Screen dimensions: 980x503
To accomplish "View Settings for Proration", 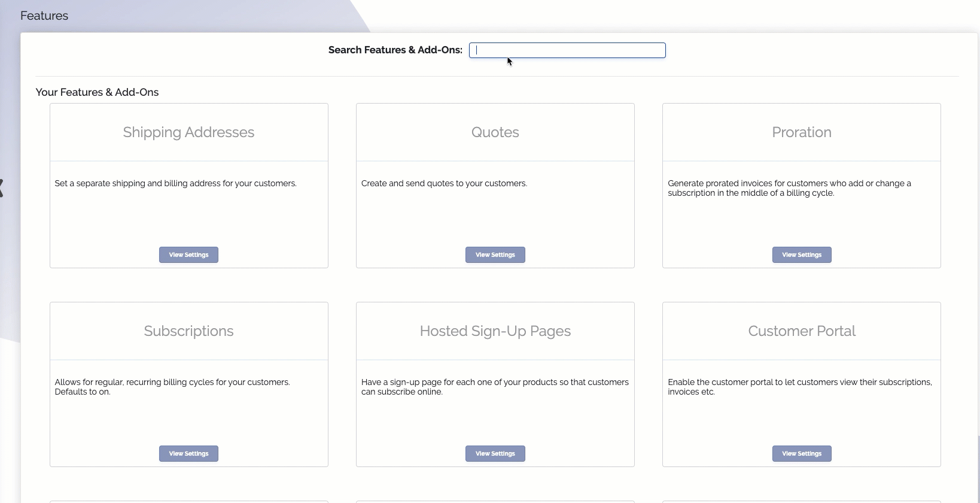I will coord(802,254).
